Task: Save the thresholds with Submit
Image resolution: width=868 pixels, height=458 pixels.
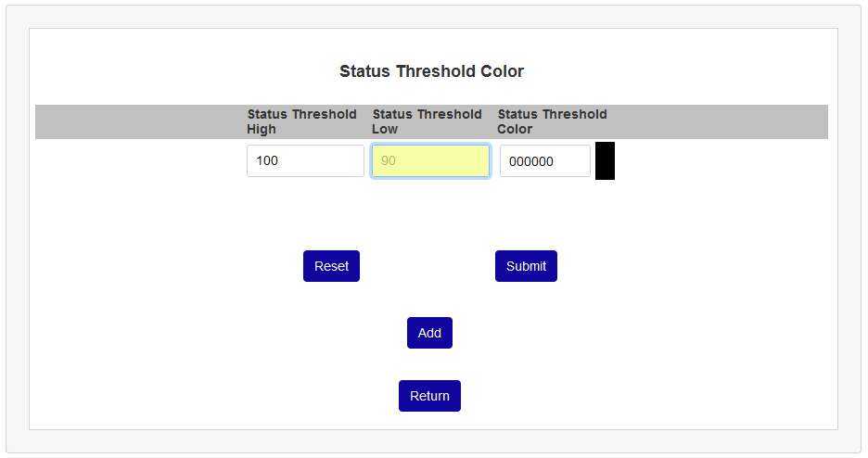Action: [x=526, y=266]
